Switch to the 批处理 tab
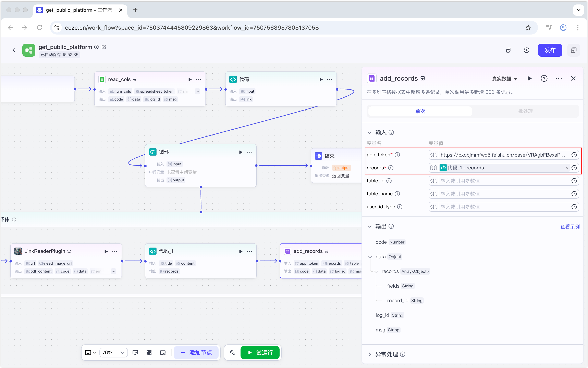Screen dimensions: 588x368 pos(525,111)
